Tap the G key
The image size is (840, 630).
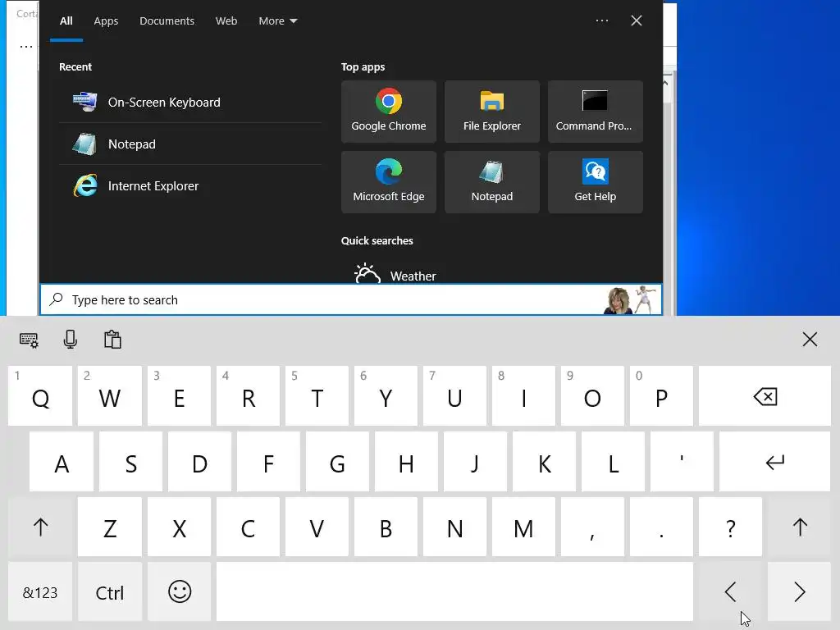tap(337, 462)
